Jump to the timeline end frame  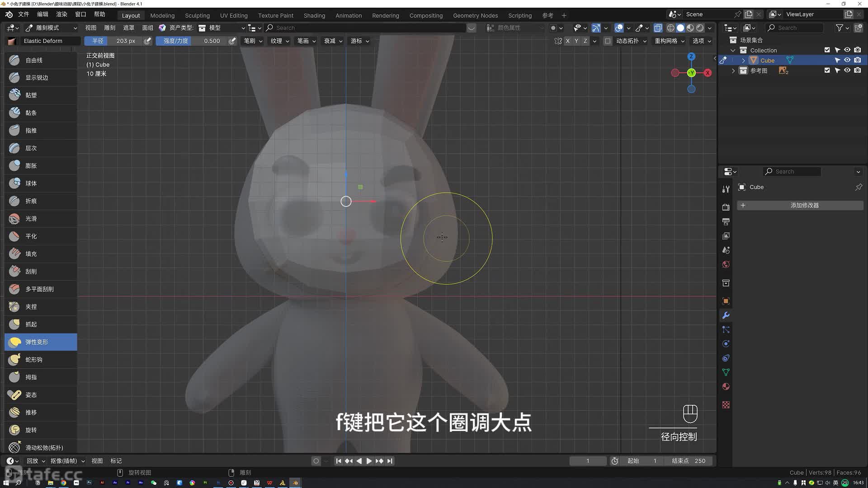(390, 461)
